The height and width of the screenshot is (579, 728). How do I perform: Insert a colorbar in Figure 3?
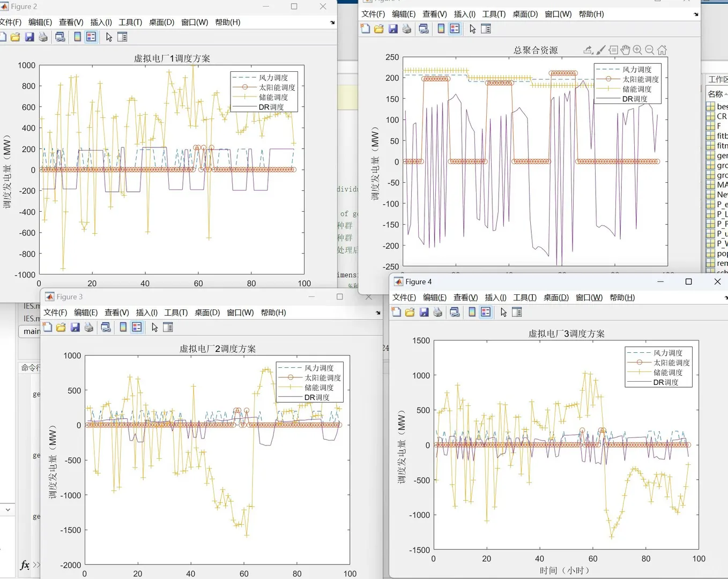point(123,328)
